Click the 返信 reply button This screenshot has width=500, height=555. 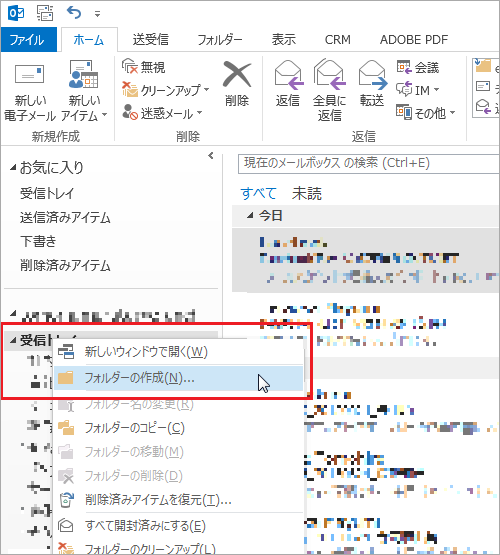pyautogui.click(x=288, y=84)
